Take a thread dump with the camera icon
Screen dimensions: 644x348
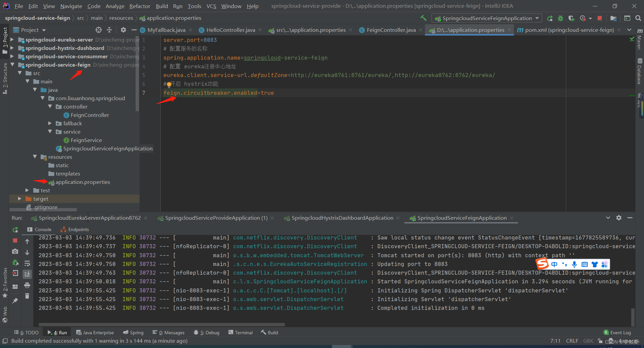(x=15, y=251)
